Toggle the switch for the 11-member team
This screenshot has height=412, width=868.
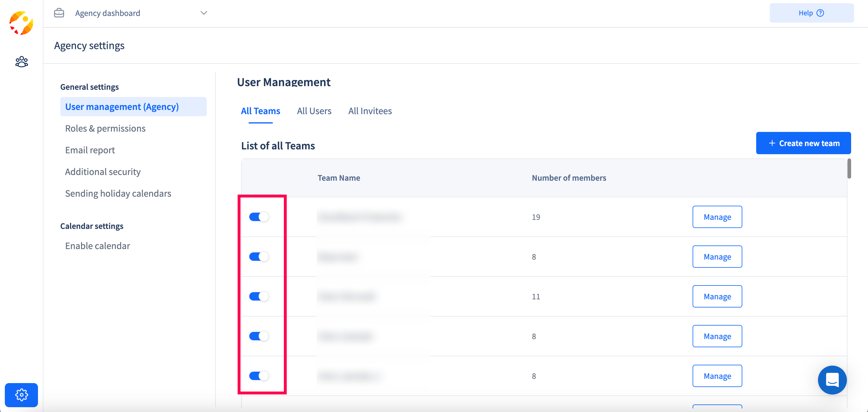click(259, 296)
